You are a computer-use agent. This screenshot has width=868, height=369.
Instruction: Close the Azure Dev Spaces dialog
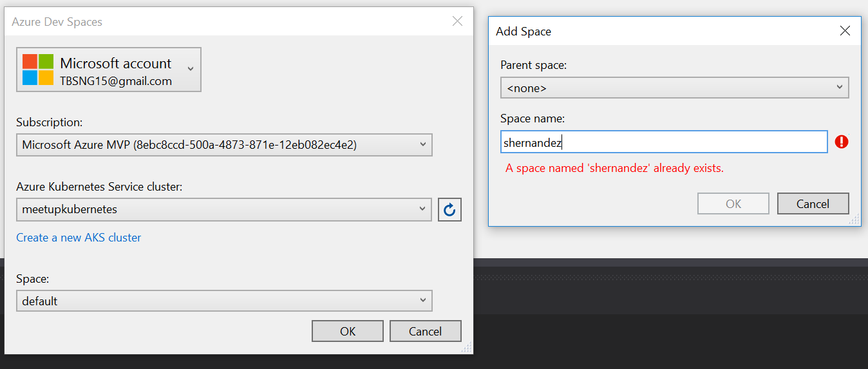pyautogui.click(x=457, y=21)
